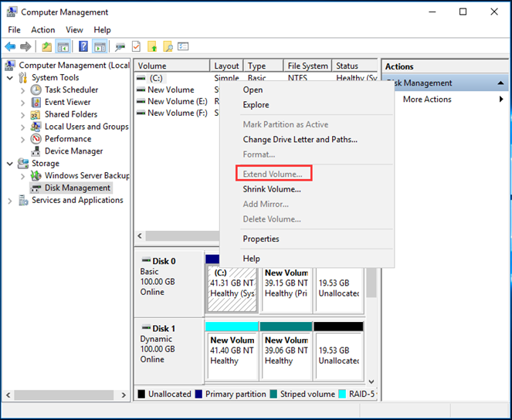The height and width of the screenshot is (420, 512).
Task: Click the Services and Applications icon
Action: [23, 200]
